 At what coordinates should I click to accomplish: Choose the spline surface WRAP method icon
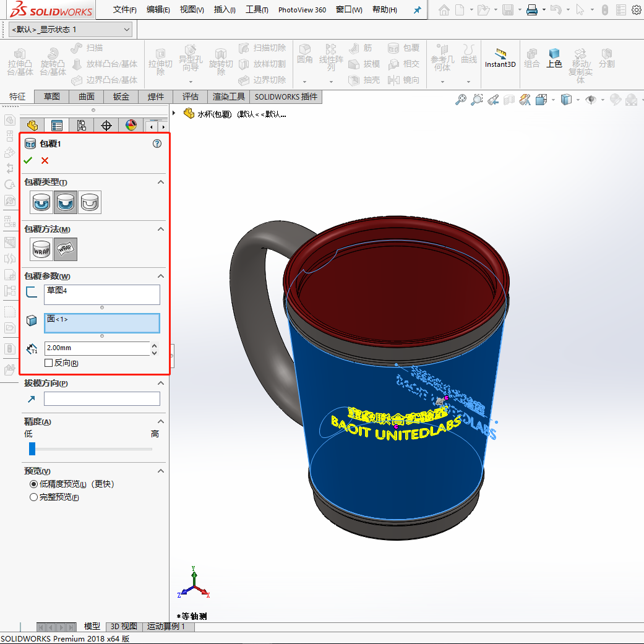click(66, 249)
